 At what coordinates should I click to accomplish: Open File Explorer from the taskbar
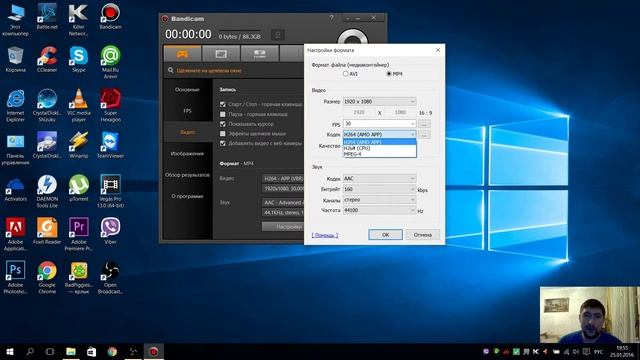pyautogui.click(x=71, y=351)
